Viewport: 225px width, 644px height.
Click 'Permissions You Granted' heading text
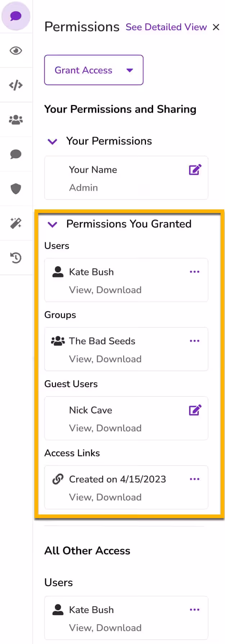[x=129, y=224]
